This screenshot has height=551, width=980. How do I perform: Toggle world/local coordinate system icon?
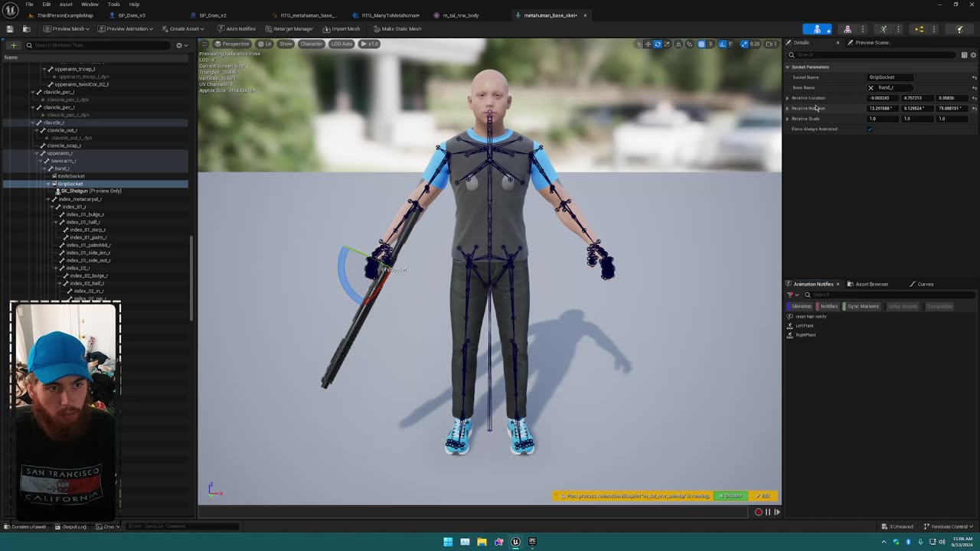[679, 44]
